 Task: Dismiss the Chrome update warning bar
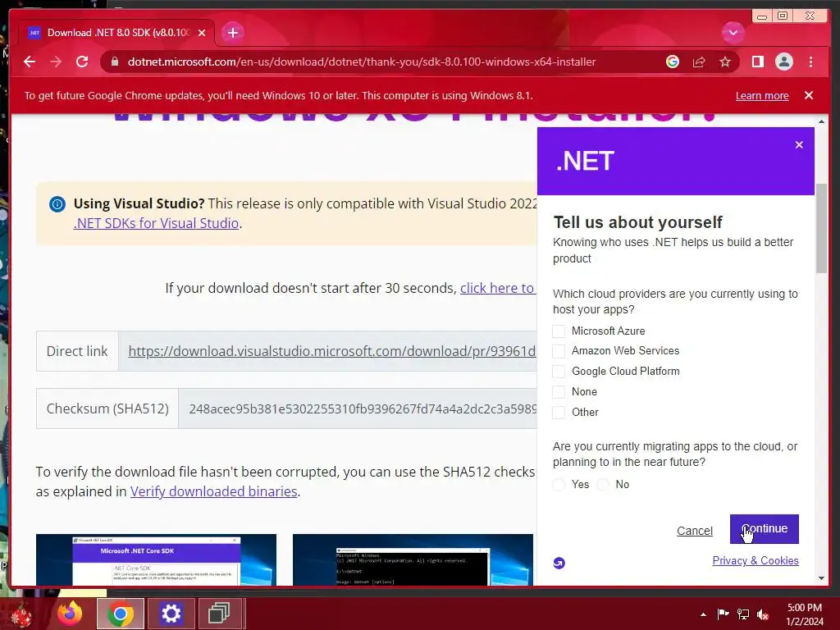(808, 95)
